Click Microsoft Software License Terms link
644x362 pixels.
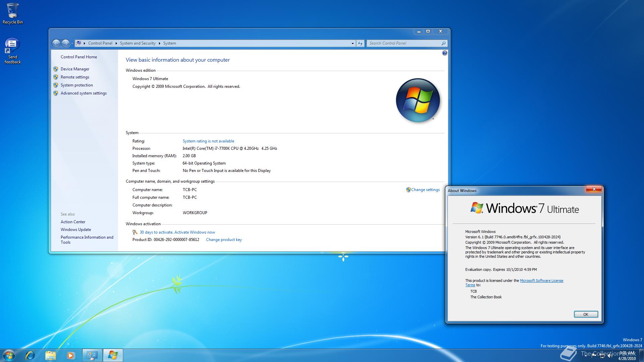[x=541, y=281]
